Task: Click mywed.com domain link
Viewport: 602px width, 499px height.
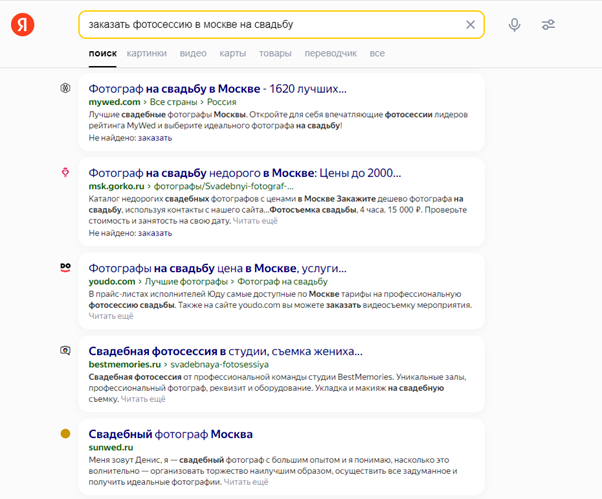Action: [114, 102]
